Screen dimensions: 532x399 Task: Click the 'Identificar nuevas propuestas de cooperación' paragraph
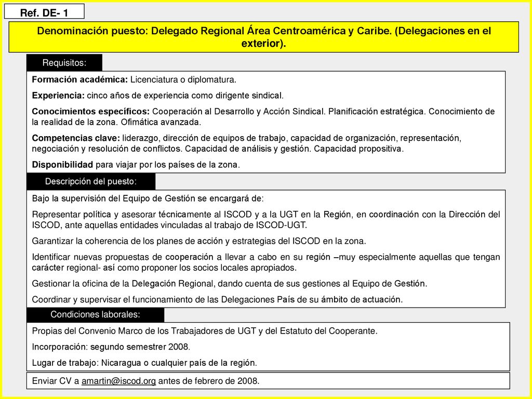click(266, 262)
